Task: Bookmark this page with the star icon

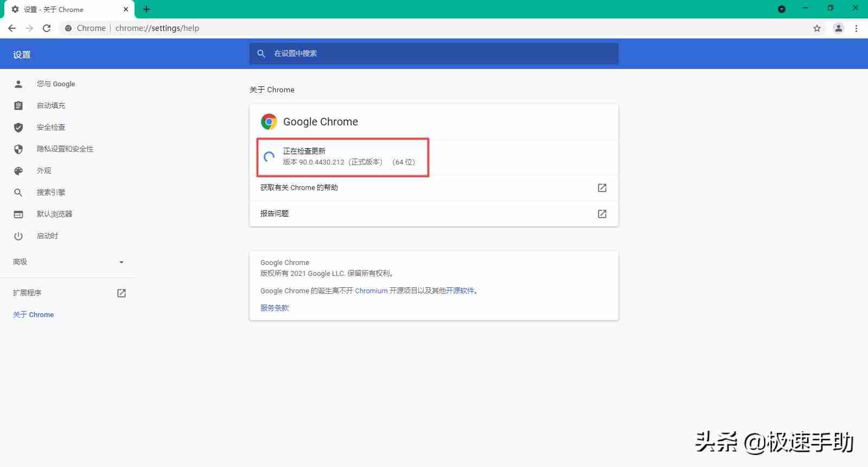Action: [817, 28]
